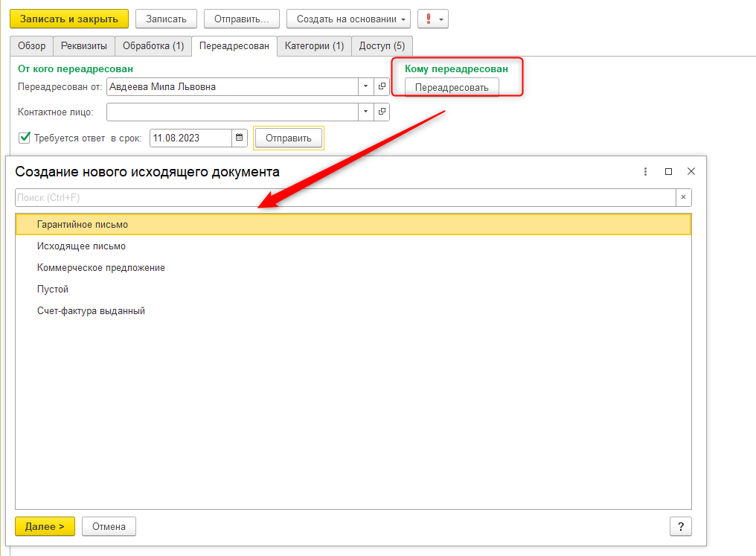Open the Категории (1) tab
The width and height of the screenshot is (756, 556).
coord(314,46)
